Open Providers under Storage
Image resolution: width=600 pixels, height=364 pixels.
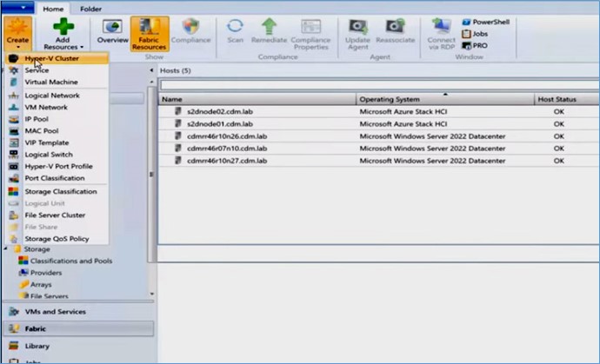(x=46, y=273)
